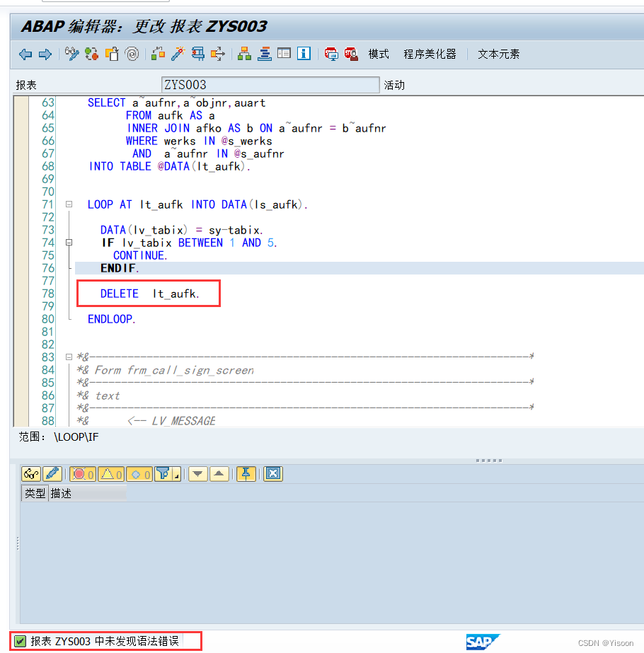Screen dimensions: 644x653
Task: Click the 类型 column header
Action: tap(35, 494)
